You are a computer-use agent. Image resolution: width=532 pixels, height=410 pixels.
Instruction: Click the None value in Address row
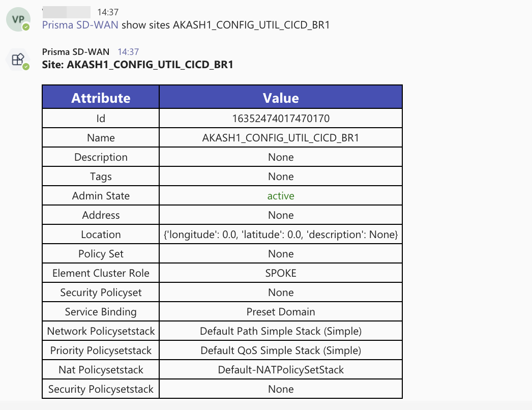(x=281, y=215)
